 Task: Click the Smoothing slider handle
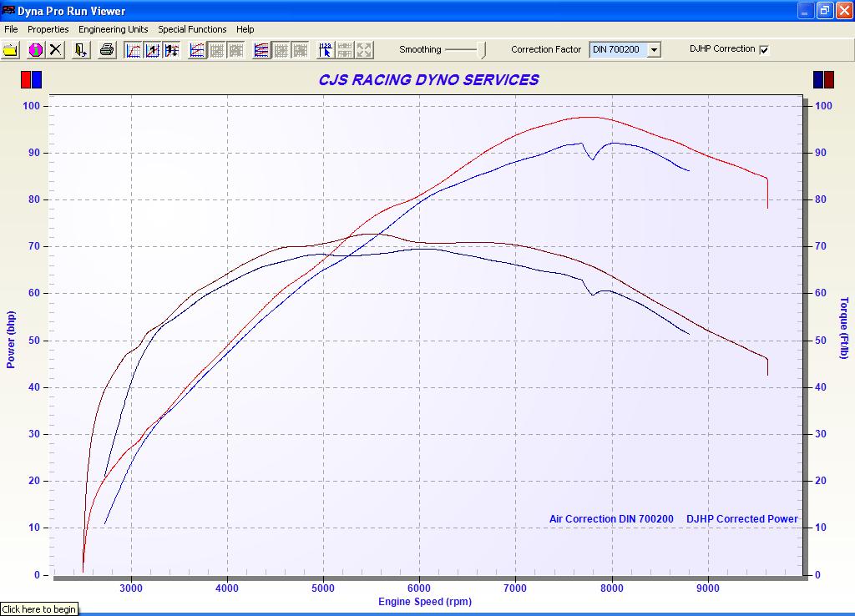point(482,50)
